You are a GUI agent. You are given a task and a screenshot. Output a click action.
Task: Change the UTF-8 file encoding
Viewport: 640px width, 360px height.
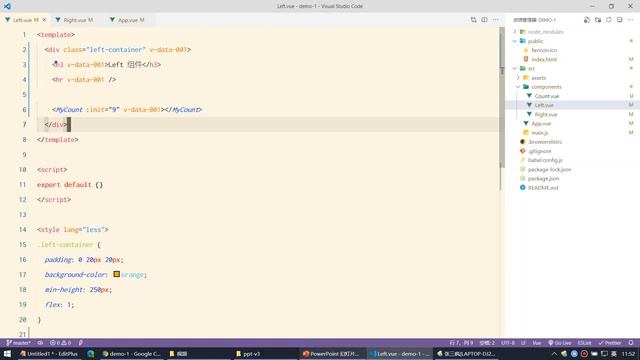pos(508,343)
